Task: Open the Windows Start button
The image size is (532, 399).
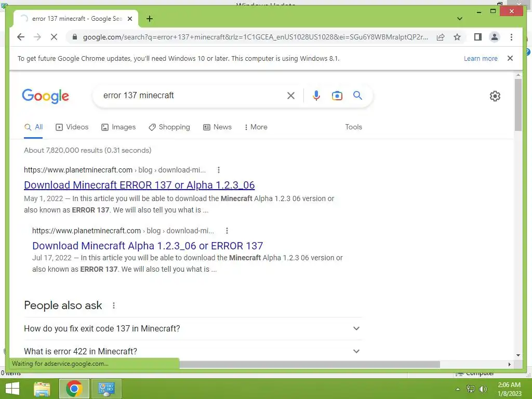Action: tap(12, 389)
